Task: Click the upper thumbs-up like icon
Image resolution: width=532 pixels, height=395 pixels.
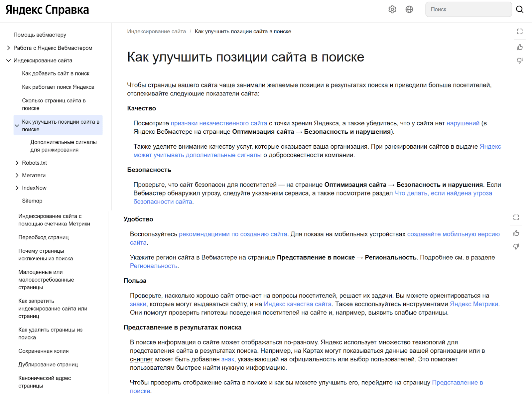Action: [520, 47]
